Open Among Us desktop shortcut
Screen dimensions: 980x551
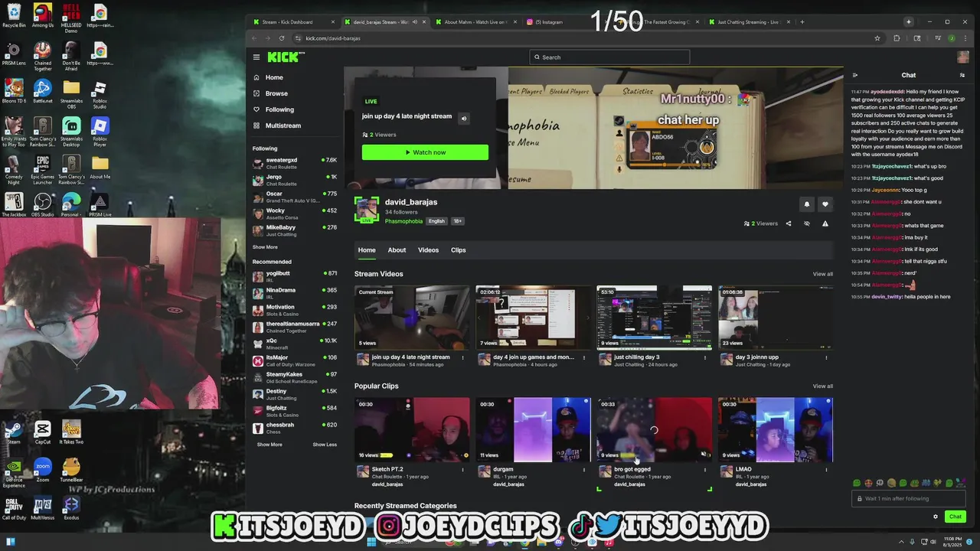coord(43,15)
